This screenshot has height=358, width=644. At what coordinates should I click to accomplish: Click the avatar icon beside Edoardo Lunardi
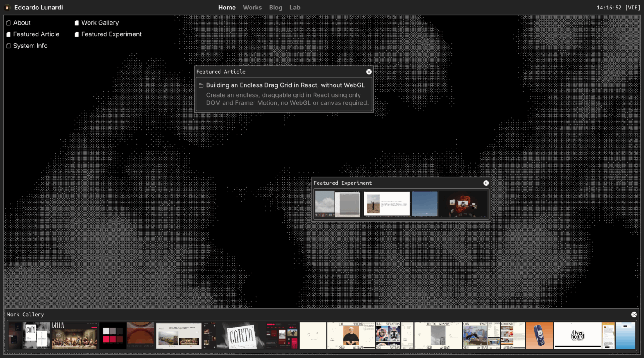click(7, 8)
